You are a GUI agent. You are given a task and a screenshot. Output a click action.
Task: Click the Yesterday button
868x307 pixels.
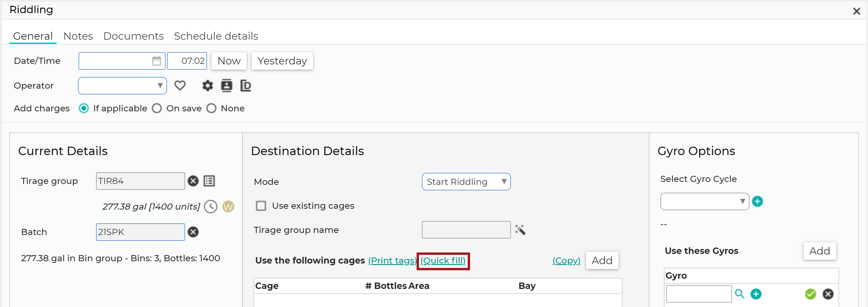click(282, 61)
